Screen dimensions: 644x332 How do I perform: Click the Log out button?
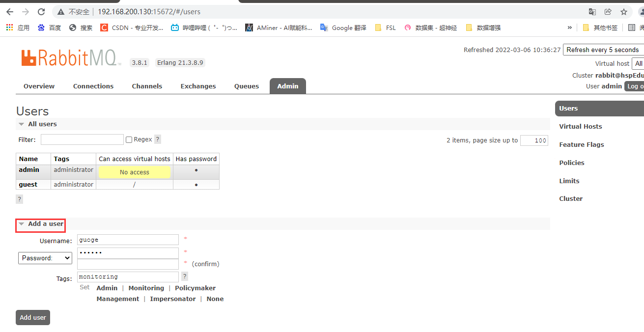pos(634,86)
